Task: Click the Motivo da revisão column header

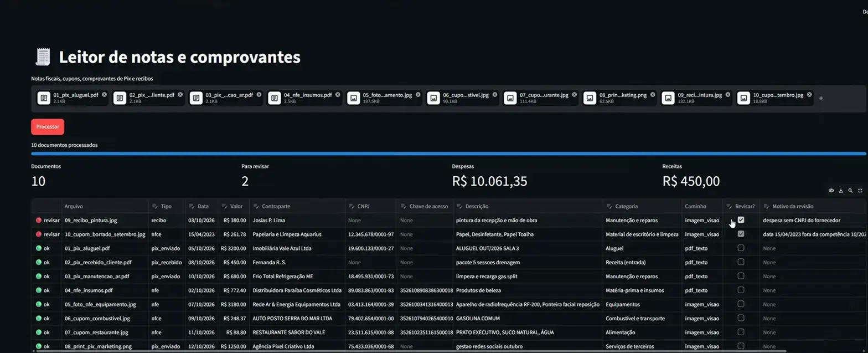Action: pyautogui.click(x=813, y=206)
